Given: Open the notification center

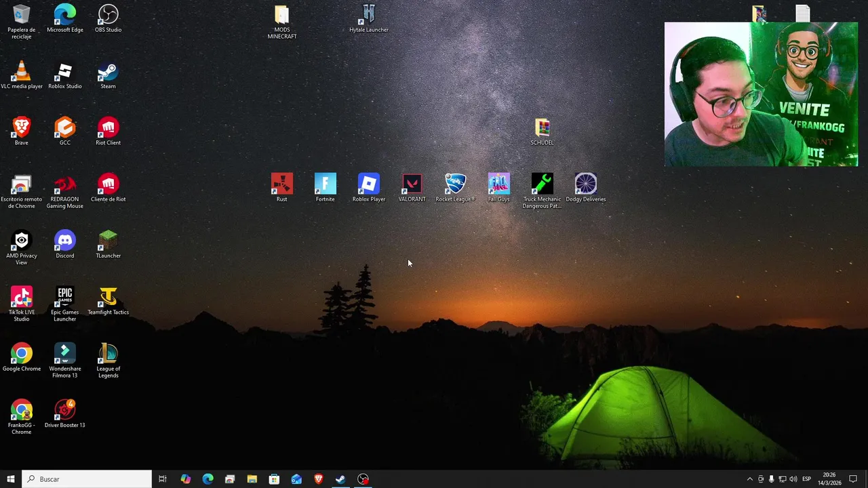Looking at the screenshot, I should point(853,479).
